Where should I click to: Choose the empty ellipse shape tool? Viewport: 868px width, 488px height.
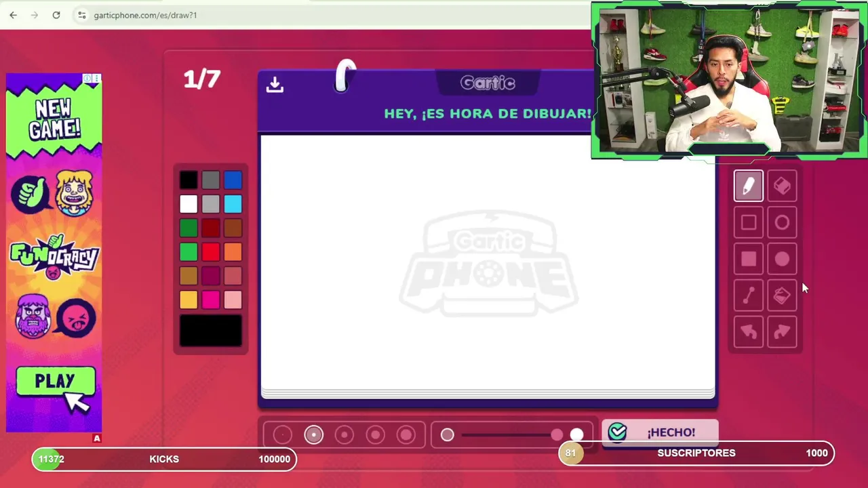point(782,223)
